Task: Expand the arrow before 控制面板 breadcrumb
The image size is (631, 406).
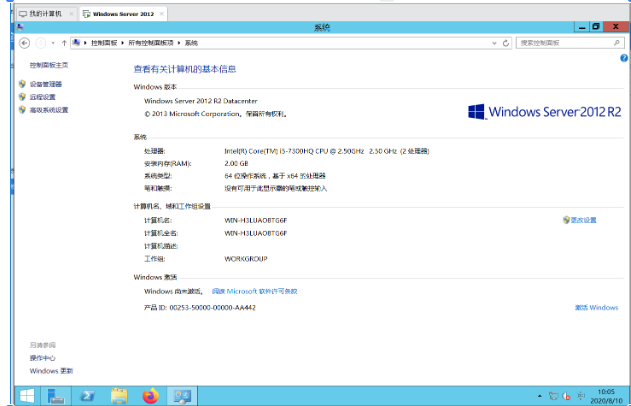Action: tap(85, 43)
